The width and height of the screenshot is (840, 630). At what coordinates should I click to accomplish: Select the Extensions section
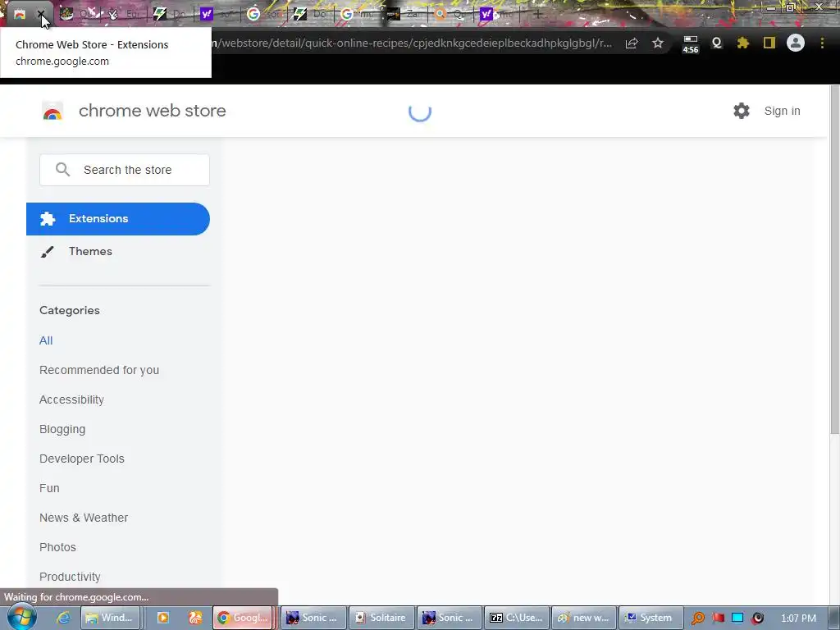[118, 218]
